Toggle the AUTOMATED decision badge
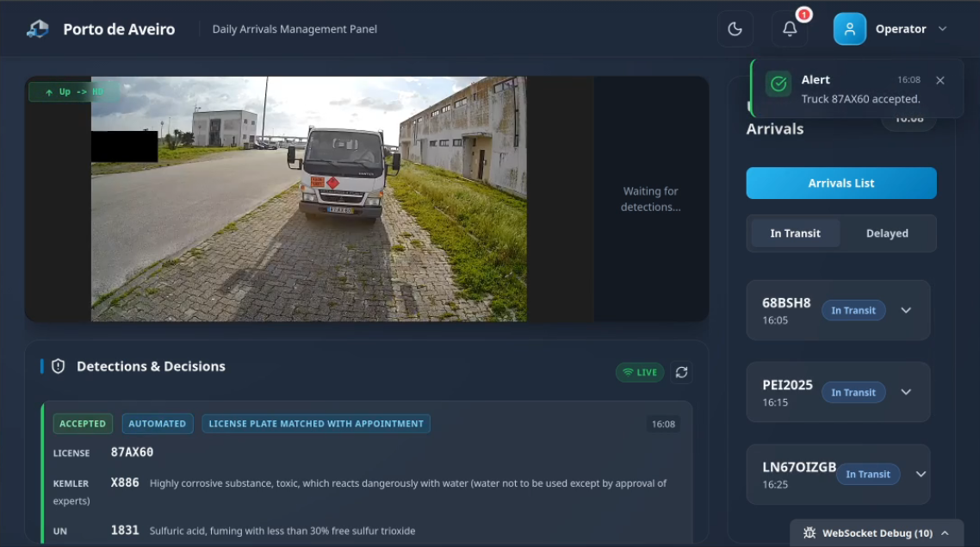Image resolution: width=980 pixels, height=547 pixels. (158, 423)
